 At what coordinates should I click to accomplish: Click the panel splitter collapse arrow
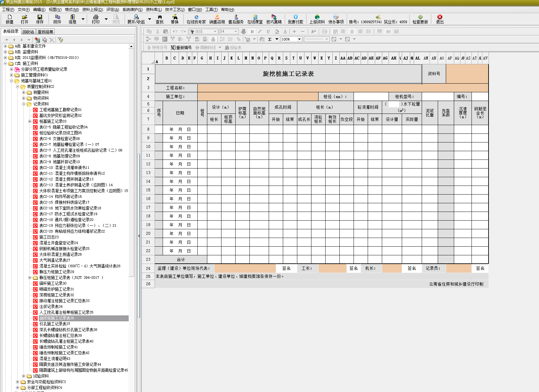pyautogui.click(x=139, y=236)
